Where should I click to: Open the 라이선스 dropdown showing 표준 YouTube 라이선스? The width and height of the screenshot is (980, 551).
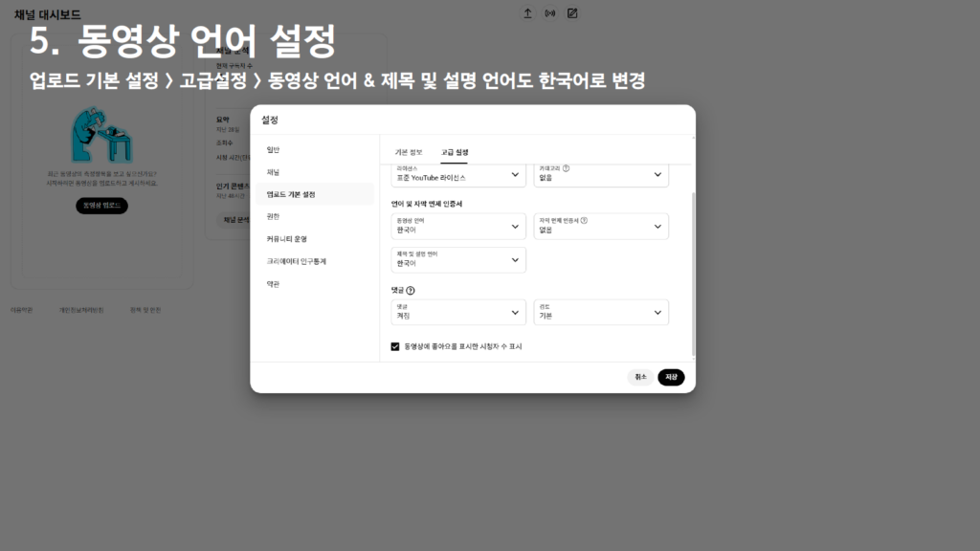458,175
